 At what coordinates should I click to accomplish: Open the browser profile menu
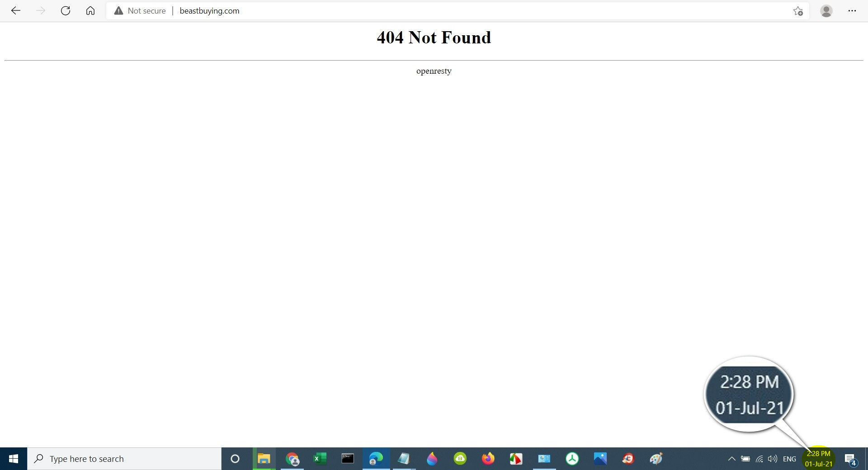[x=826, y=11]
